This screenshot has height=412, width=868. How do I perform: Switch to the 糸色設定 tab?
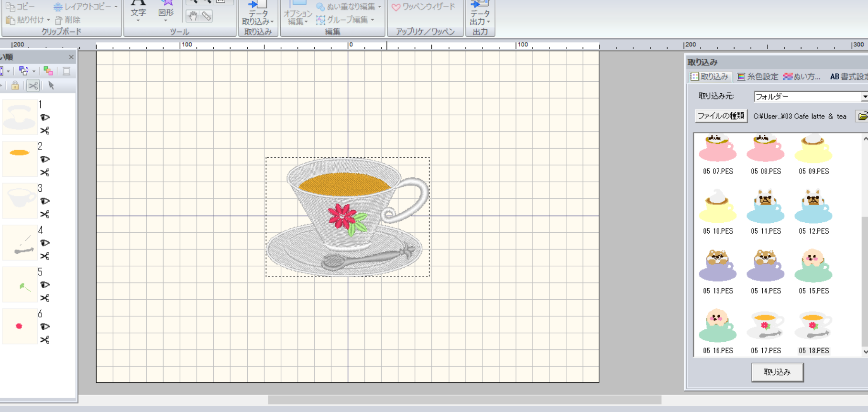[x=758, y=76]
